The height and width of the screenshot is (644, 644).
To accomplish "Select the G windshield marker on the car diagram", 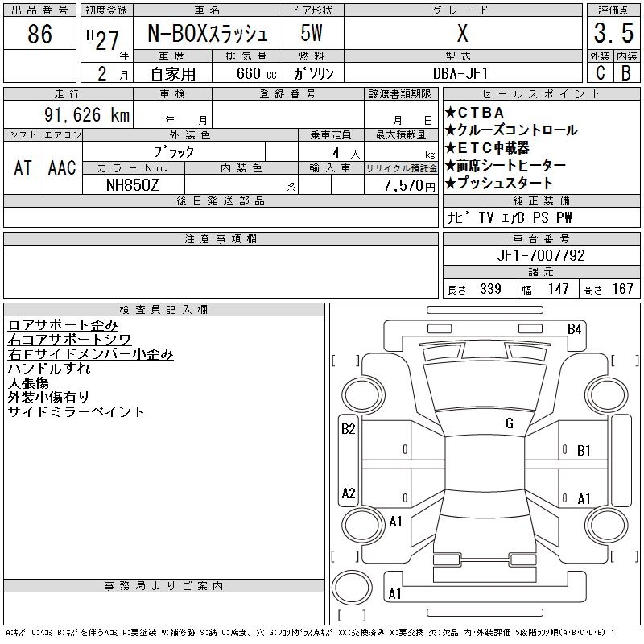I will (x=510, y=423).
